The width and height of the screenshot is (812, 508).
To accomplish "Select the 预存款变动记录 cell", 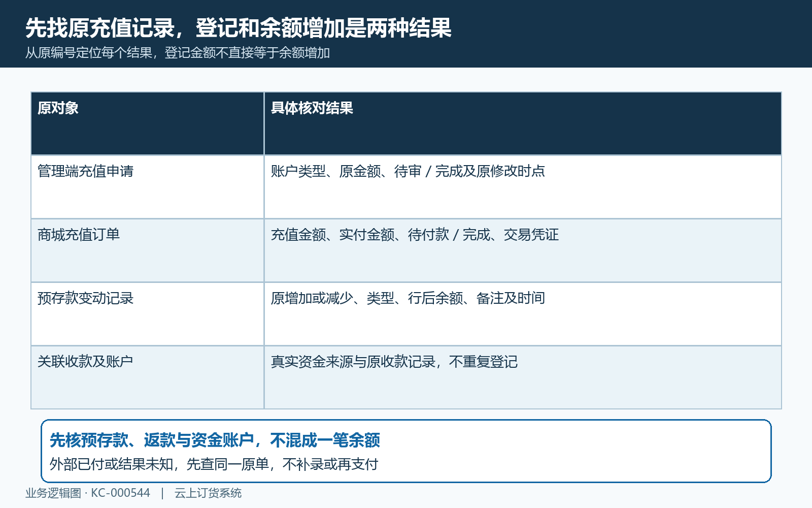I will click(147, 314).
